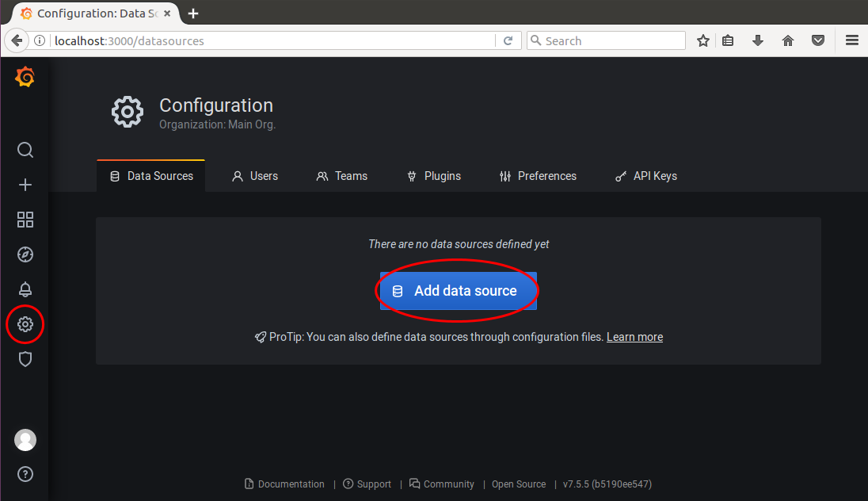Open the Alerting bell icon
This screenshot has height=501, width=868.
click(25, 289)
